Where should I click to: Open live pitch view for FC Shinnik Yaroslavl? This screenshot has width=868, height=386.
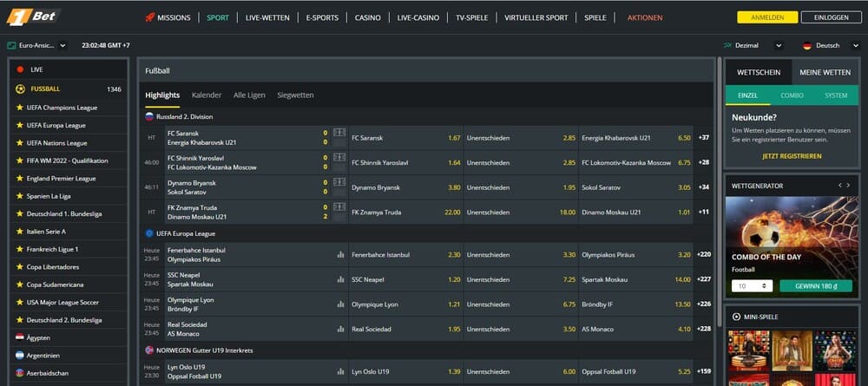click(x=339, y=158)
